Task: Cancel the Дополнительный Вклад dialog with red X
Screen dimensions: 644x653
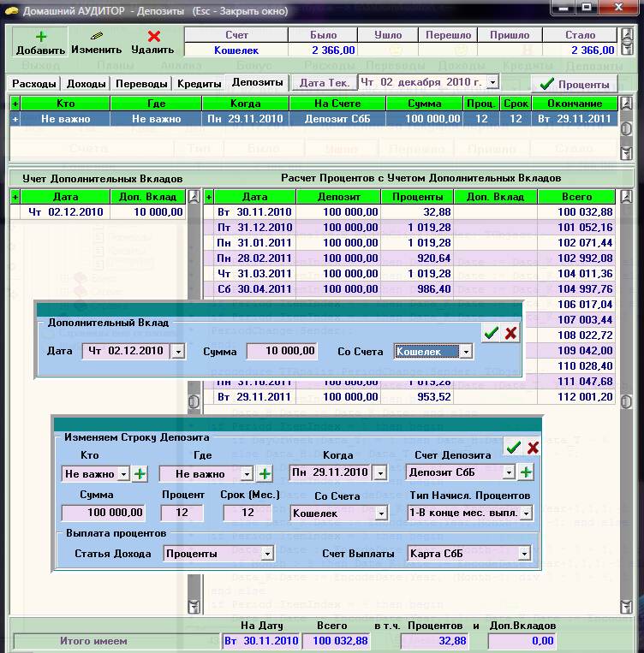Action: point(511,333)
